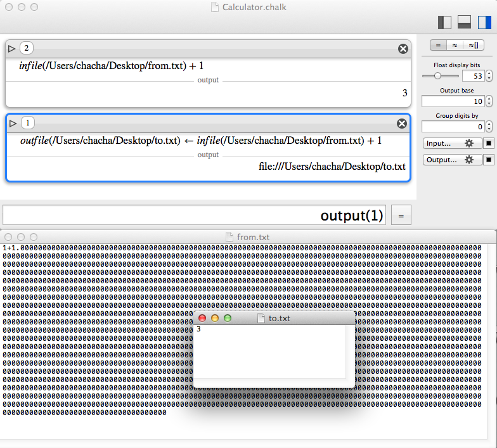The width and height of the screenshot is (497, 448).
Task: Click the Output base field
Action: (453, 101)
